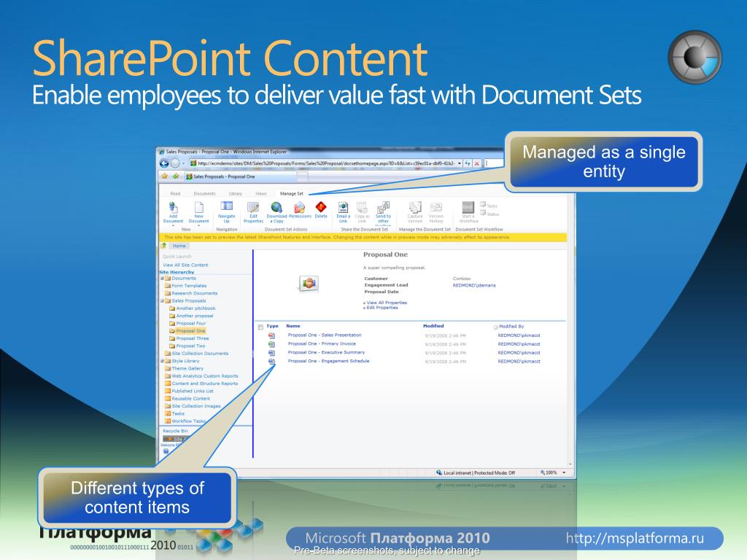Click the PowerPoint icon for Sales Presentation
Viewport: 747px width, 560px height.
[271, 335]
